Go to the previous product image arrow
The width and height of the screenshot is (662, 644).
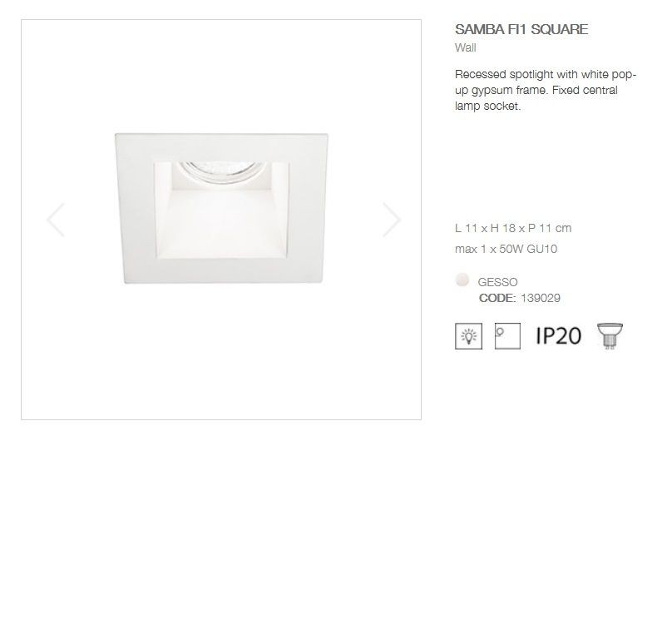[57, 220]
